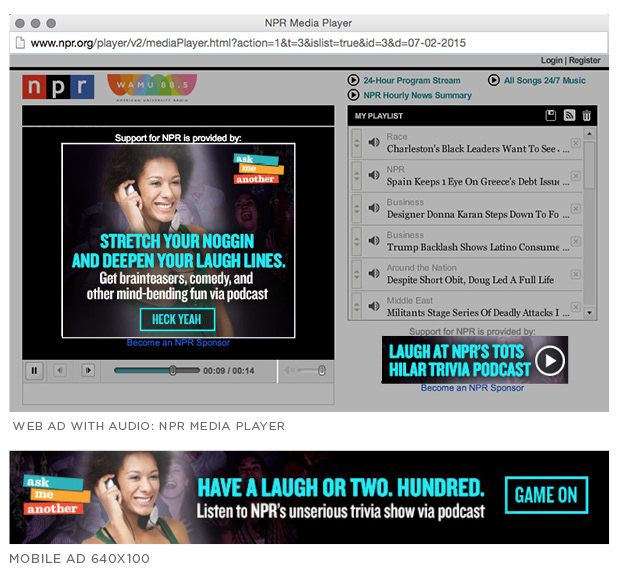The height and width of the screenshot is (572, 619).
Task: Open the playlist RSS feed icon
Action: 569,115
